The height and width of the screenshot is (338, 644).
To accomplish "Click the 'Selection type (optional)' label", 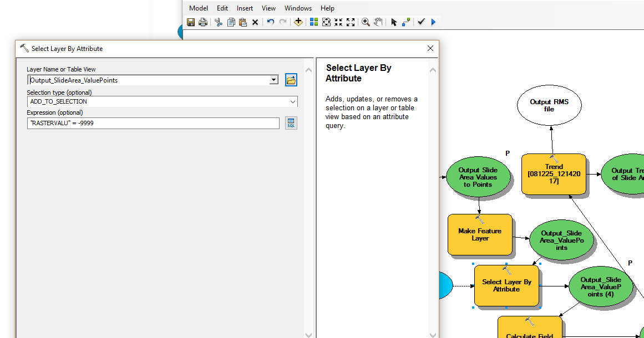I will click(59, 93).
